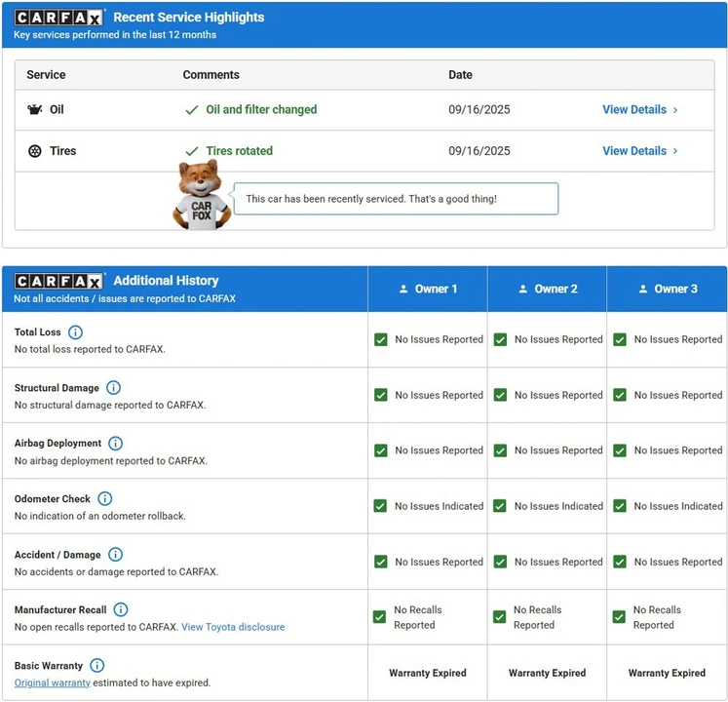This screenshot has height=702, width=728.
Task: Click the Odometer Check green checkmark for Owner 3
Action: 620,506
